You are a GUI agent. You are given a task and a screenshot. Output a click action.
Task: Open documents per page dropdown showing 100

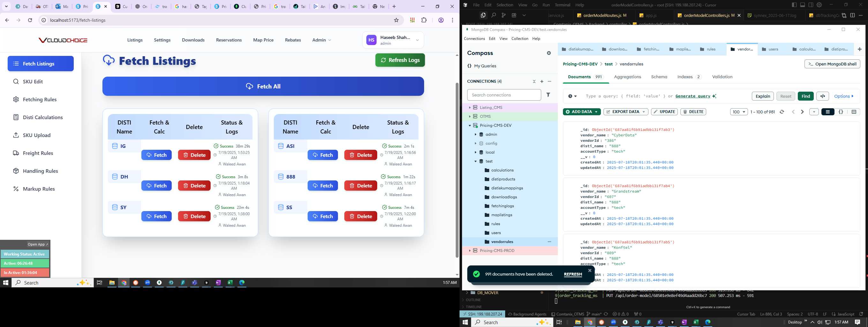click(x=739, y=112)
